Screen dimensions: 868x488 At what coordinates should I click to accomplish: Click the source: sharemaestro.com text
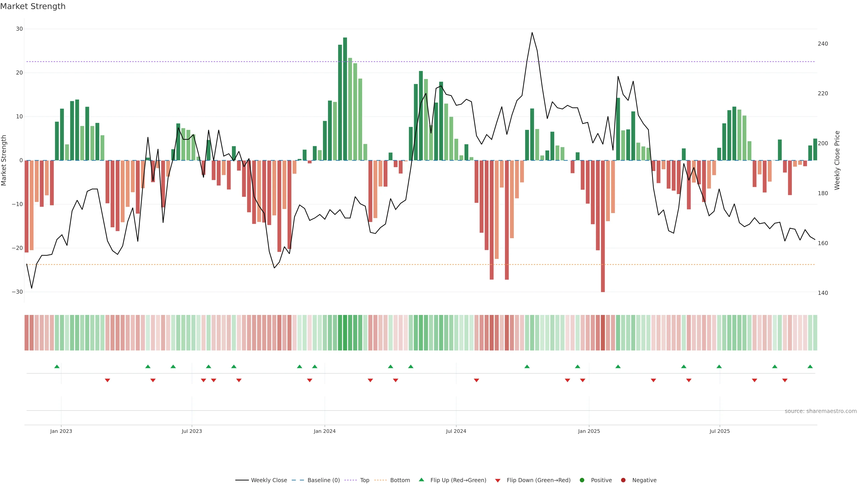pos(821,411)
